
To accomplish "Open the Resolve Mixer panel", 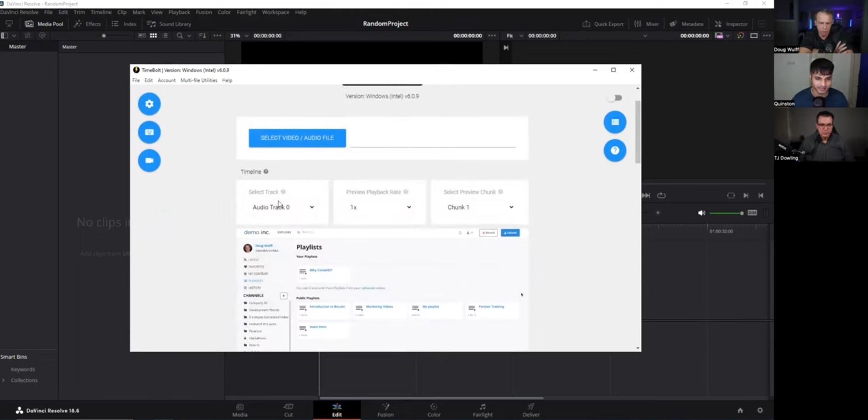I will (646, 24).
